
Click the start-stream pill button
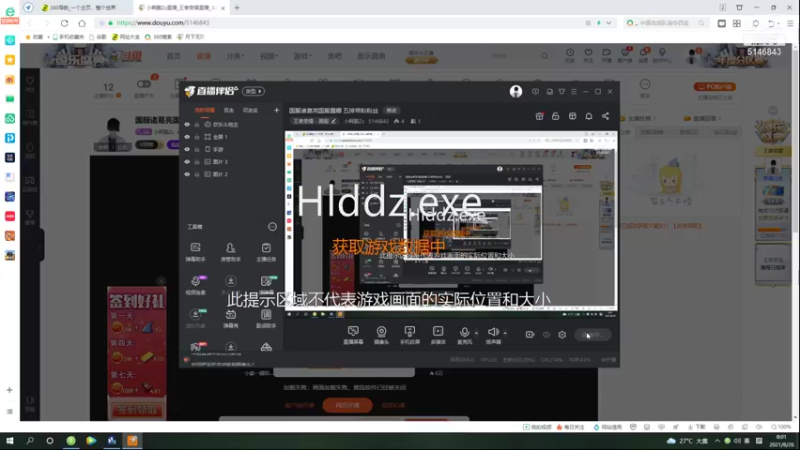pos(592,335)
